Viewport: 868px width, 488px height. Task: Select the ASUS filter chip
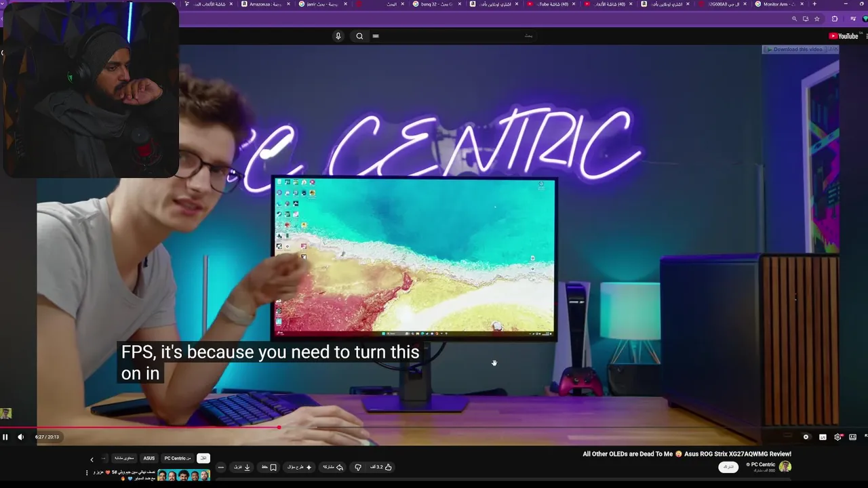149,458
